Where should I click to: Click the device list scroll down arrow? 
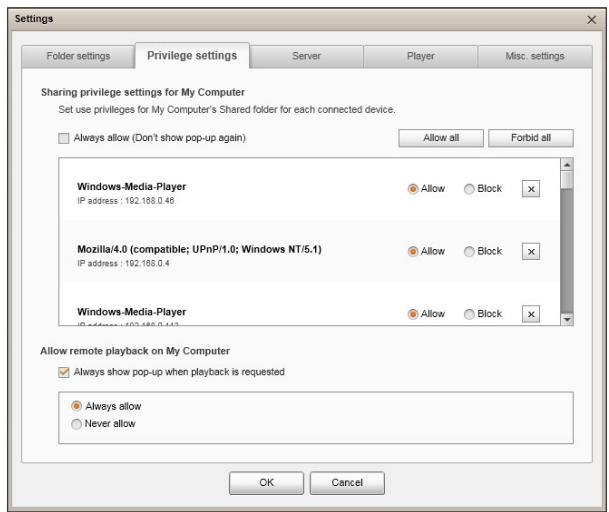pos(567,320)
